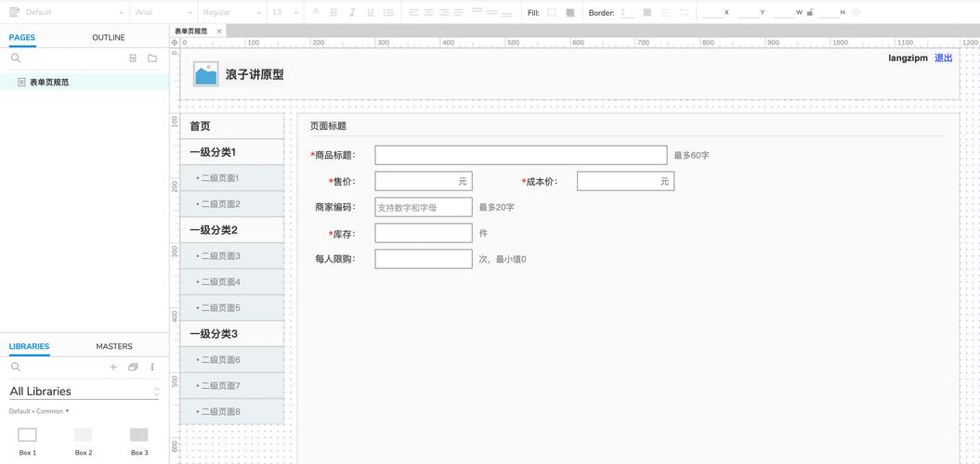Open the Default widget style dropdown
The image size is (980, 464).
(73, 12)
